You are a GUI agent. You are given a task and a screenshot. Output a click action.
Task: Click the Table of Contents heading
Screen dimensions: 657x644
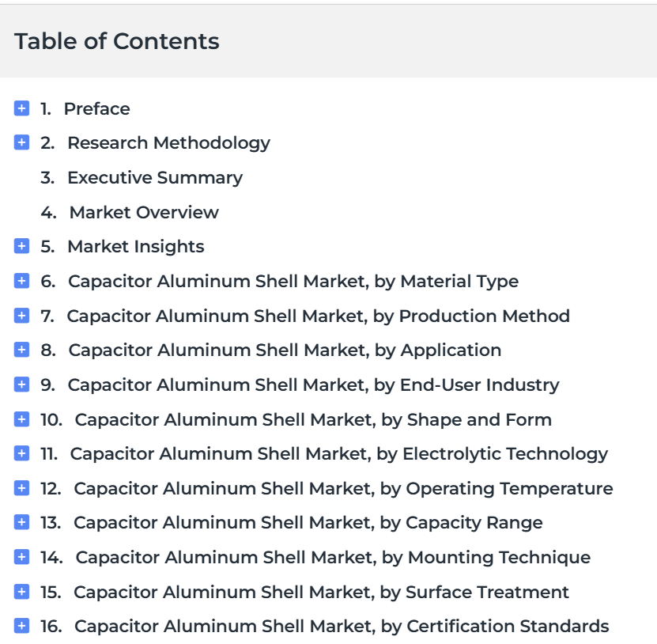(x=117, y=41)
